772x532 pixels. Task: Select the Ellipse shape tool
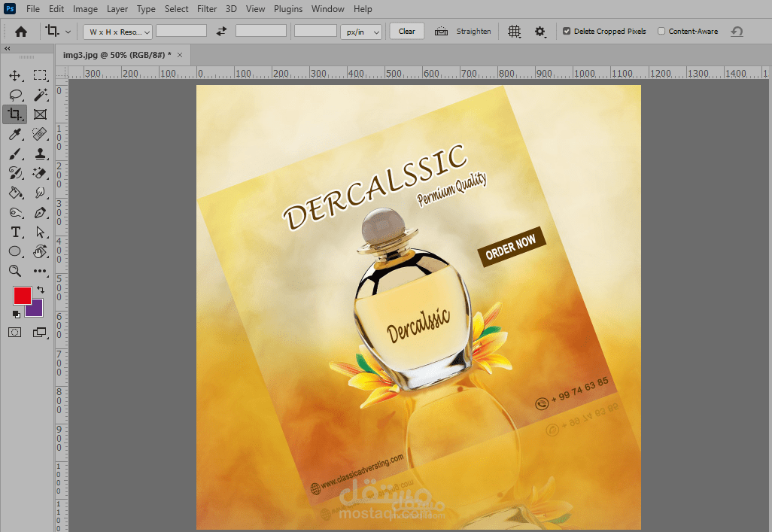(x=15, y=251)
